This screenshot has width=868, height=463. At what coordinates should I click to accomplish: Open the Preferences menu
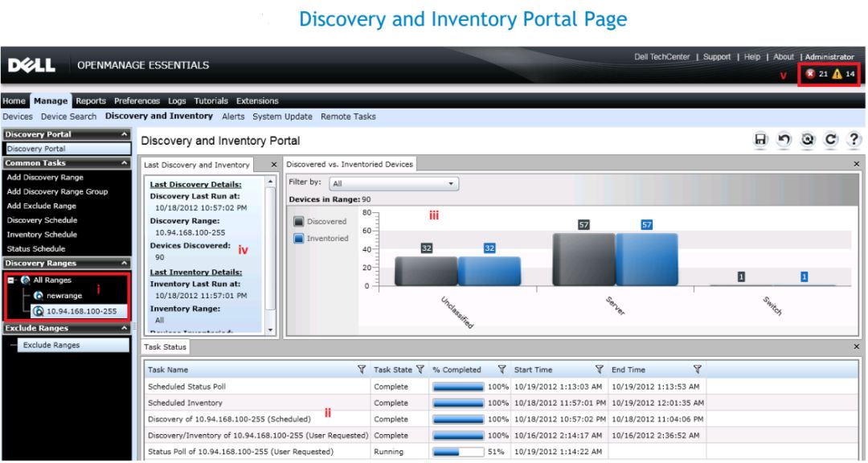[x=137, y=100]
